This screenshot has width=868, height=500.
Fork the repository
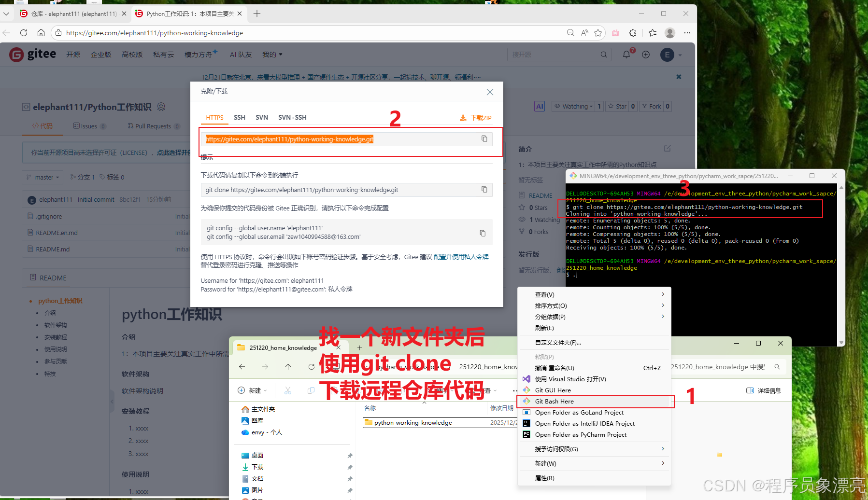652,106
